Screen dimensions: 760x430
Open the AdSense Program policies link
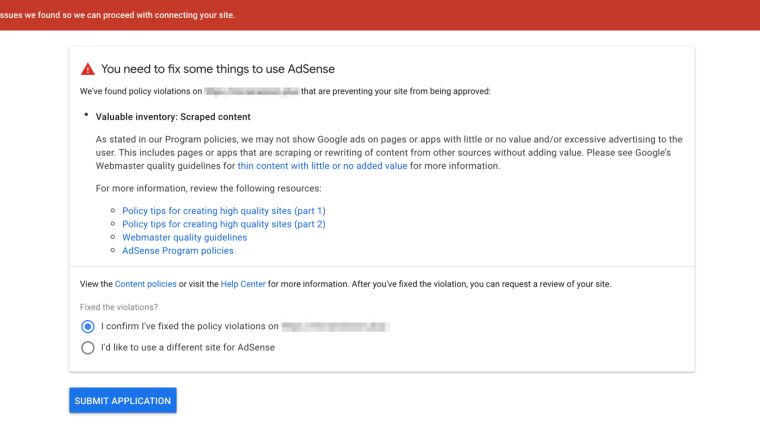[x=178, y=251]
